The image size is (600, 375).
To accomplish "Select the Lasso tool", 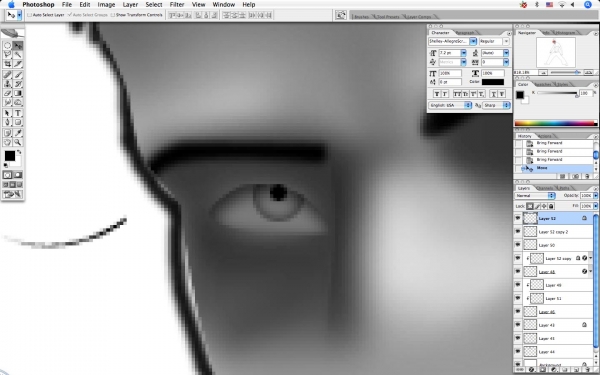I will [7, 55].
